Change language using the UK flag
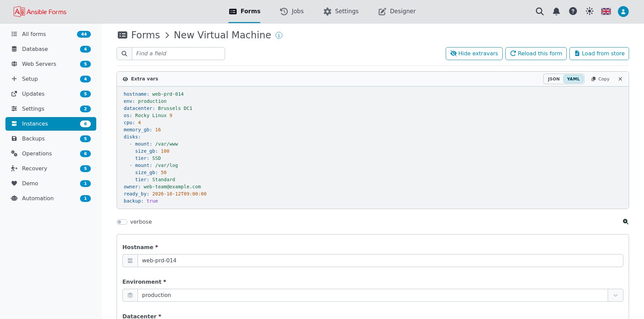This screenshot has width=644, height=319. [606, 12]
